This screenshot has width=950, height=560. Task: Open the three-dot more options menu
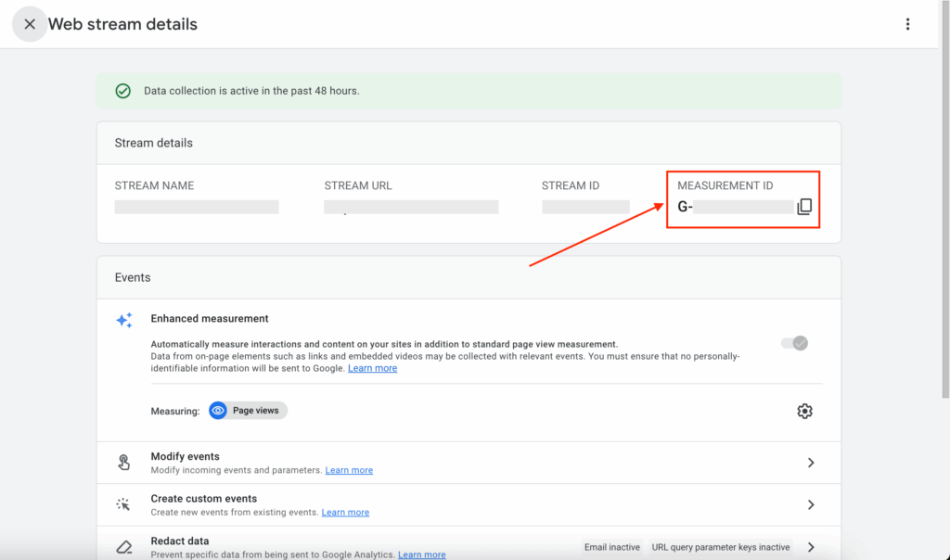[x=907, y=25]
